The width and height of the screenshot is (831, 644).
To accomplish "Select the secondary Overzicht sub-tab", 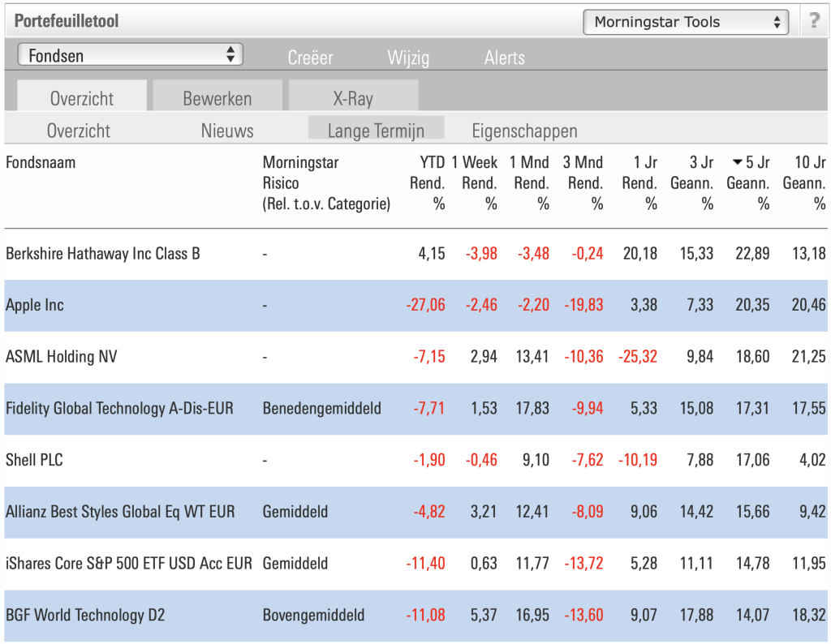I will tap(79, 131).
